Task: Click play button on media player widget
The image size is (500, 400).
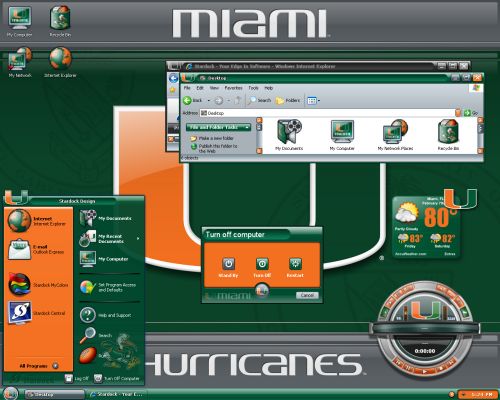Action: [x=424, y=371]
